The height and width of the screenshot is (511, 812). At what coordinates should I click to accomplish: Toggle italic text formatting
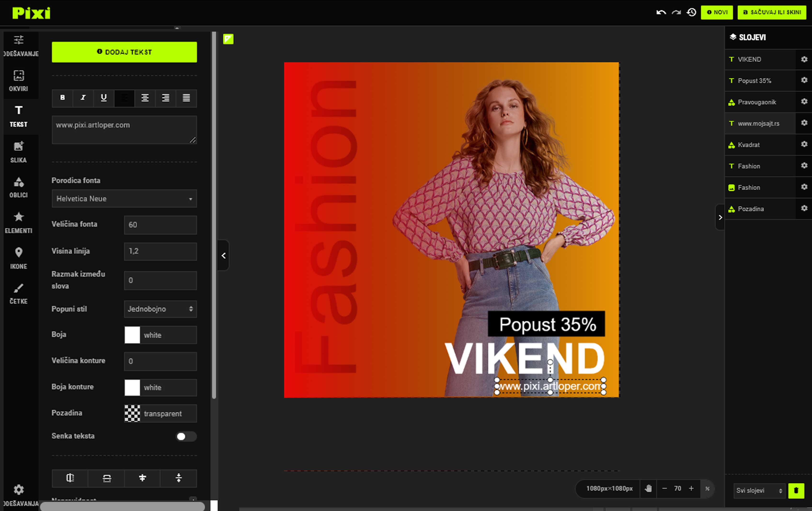[83, 98]
